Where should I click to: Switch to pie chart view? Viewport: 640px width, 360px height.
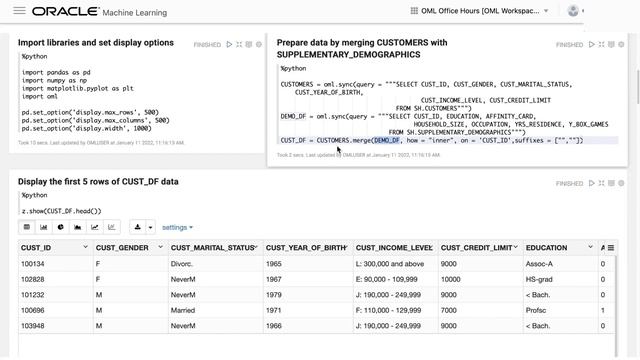60,227
